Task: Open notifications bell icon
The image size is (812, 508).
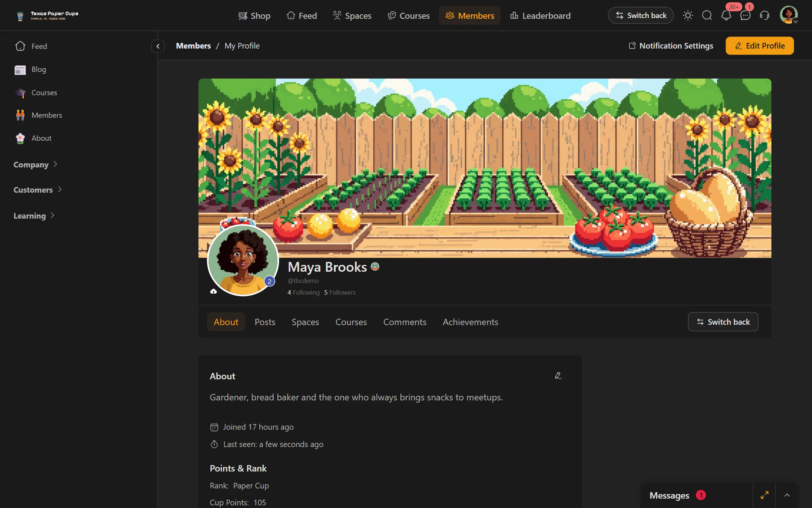Action: pos(726,15)
